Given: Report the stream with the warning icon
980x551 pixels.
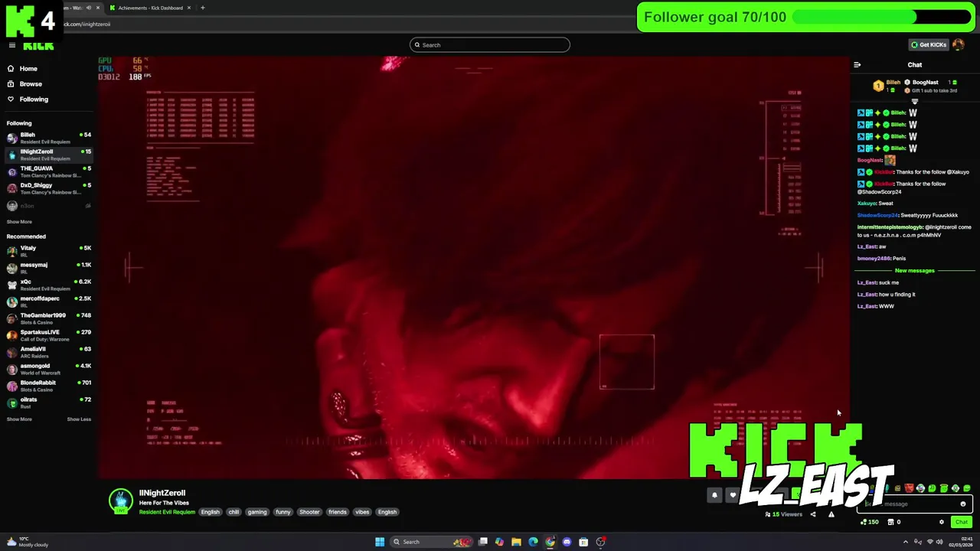Looking at the screenshot, I should (831, 514).
